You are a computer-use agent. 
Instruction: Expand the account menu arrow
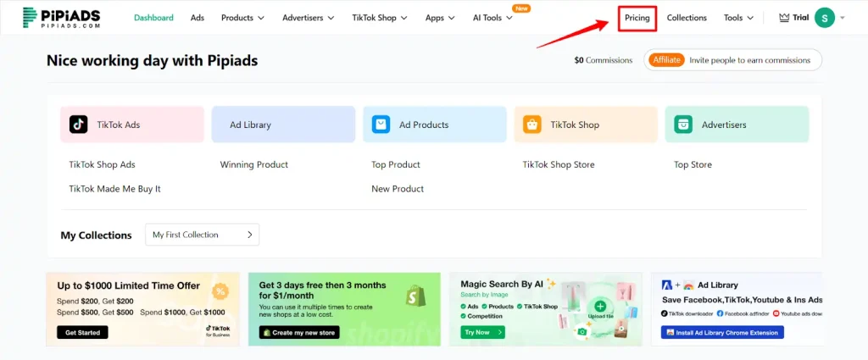[x=843, y=19]
